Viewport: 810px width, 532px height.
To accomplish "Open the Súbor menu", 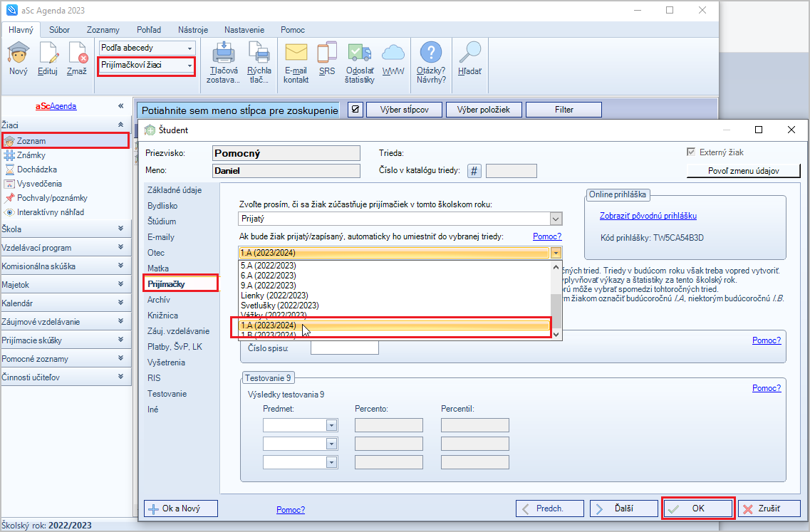I will (59, 30).
